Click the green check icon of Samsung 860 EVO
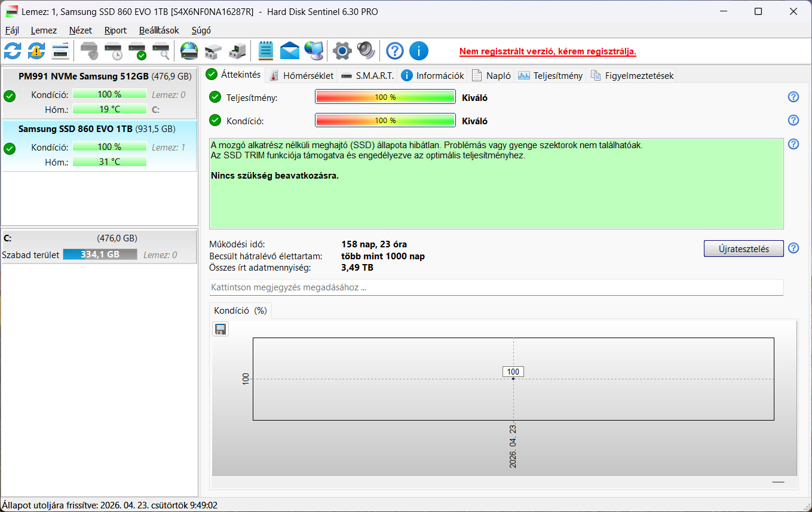The image size is (812, 512). pos(10,149)
